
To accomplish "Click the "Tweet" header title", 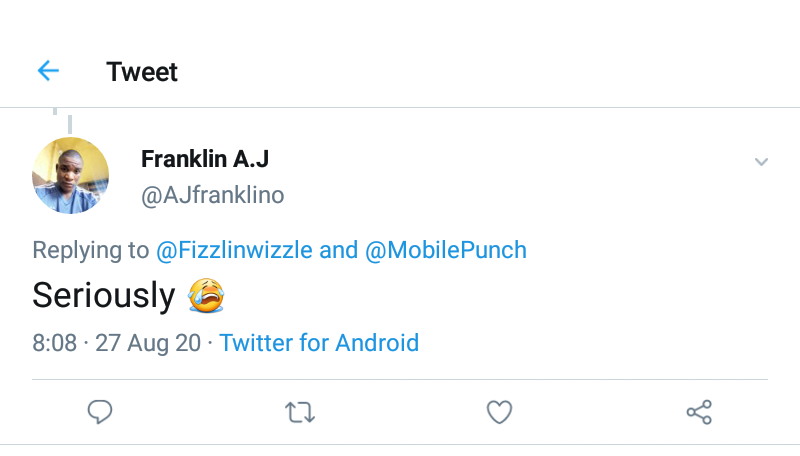I will (142, 72).
